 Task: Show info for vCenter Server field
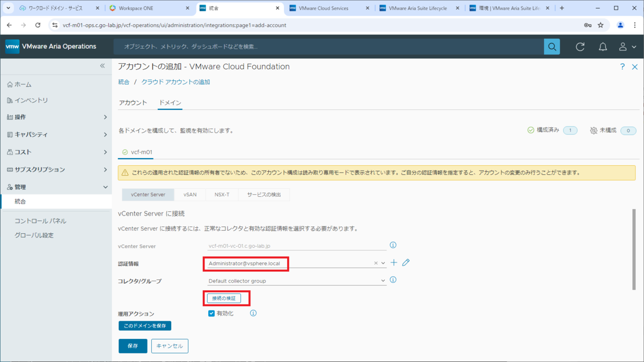(x=393, y=245)
